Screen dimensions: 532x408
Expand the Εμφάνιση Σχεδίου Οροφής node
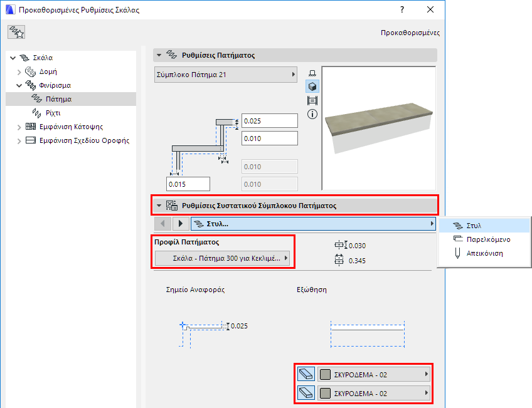[x=19, y=141]
